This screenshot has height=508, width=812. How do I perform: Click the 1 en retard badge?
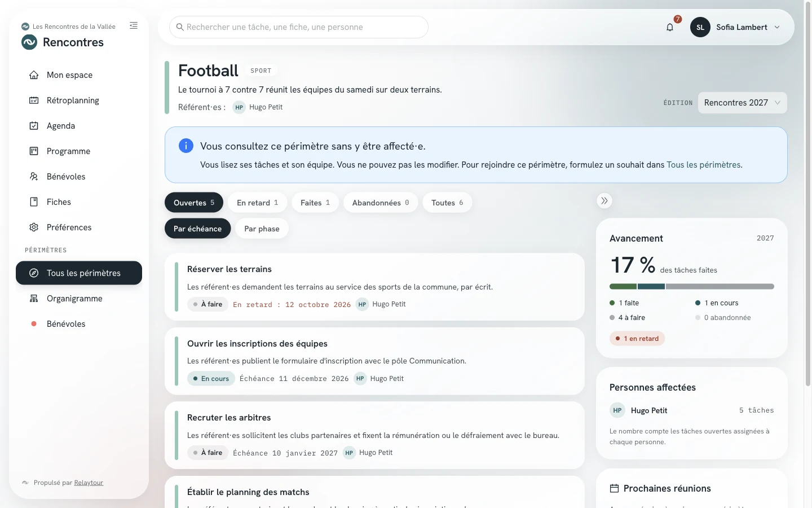[x=637, y=339]
